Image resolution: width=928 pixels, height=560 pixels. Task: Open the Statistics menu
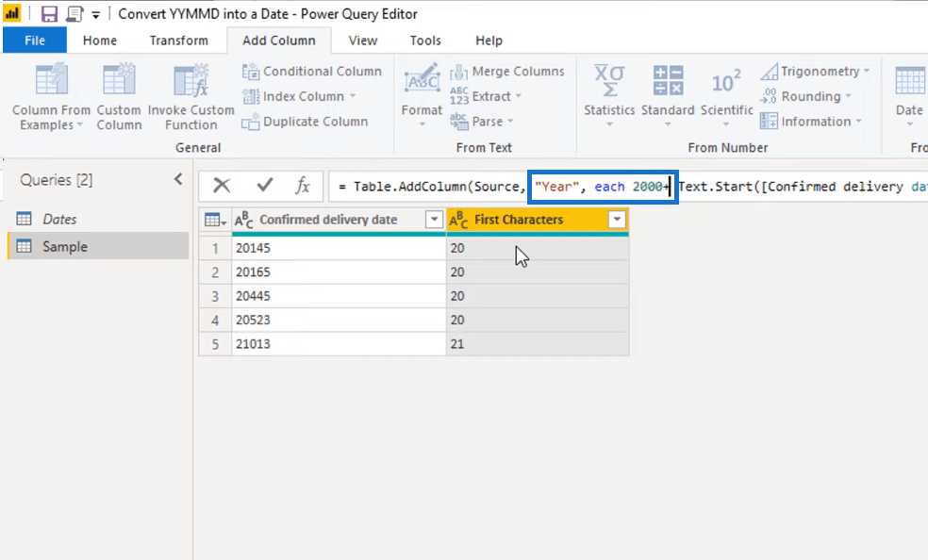point(609,94)
